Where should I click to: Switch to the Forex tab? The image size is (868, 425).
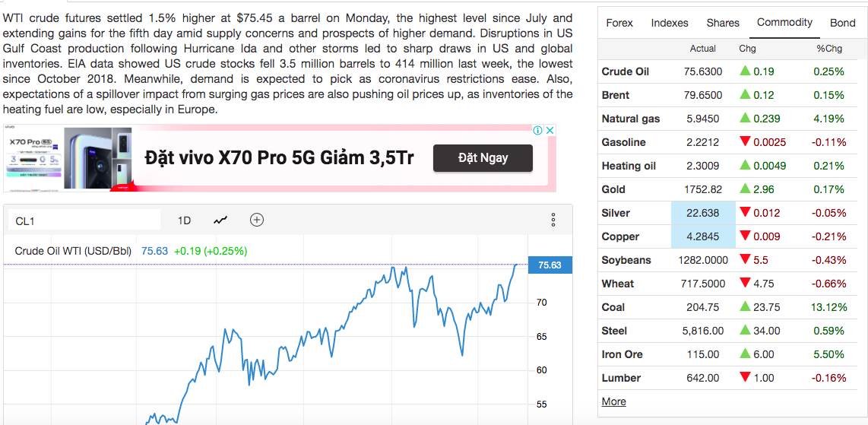coord(619,23)
